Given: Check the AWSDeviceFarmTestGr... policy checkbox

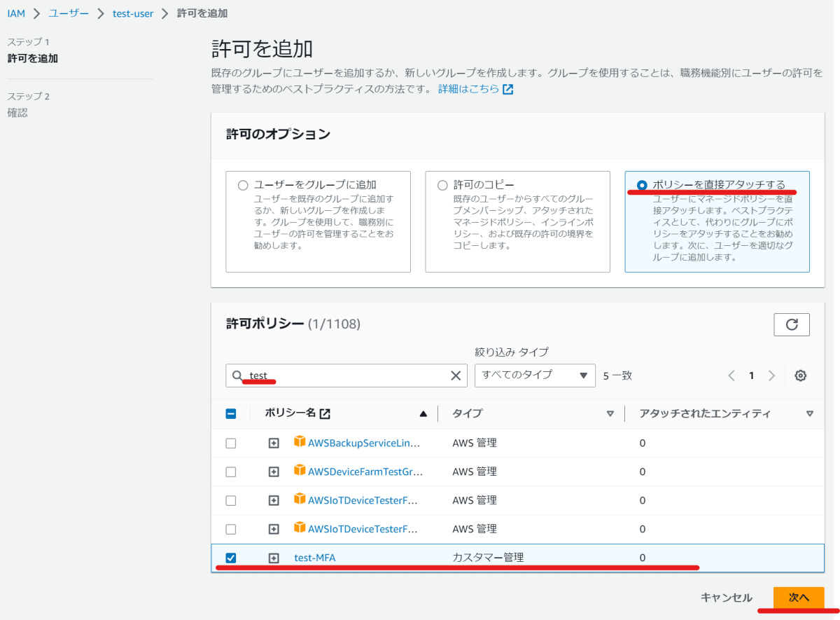Looking at the screenshot, I should click(231, 472).
